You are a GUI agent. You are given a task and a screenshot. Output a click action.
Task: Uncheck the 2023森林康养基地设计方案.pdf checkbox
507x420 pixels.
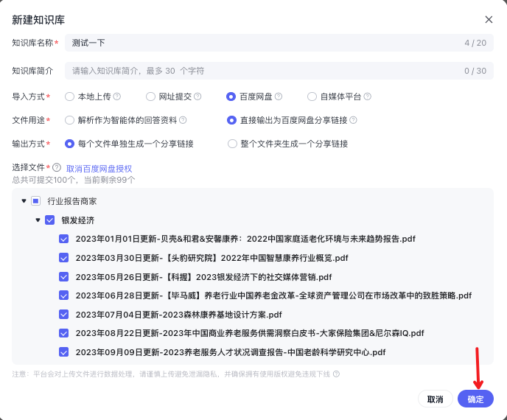64,315
